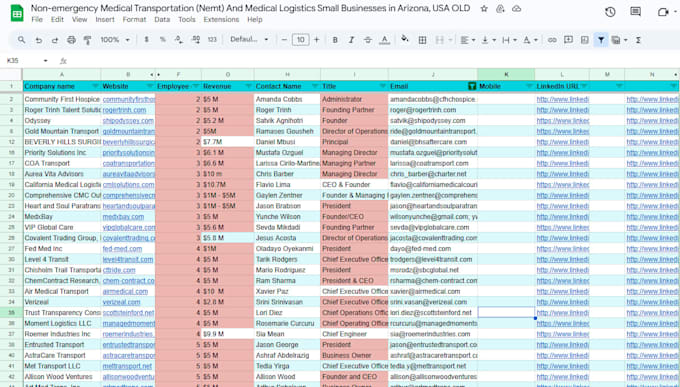Toggle strikethrough formatting

tap(368, 40)
